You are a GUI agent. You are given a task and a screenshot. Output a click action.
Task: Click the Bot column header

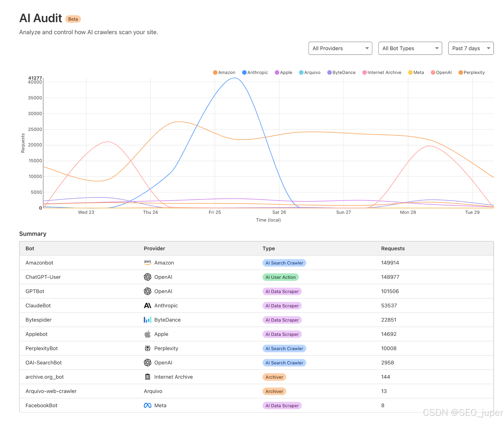[x=30, y=248]
